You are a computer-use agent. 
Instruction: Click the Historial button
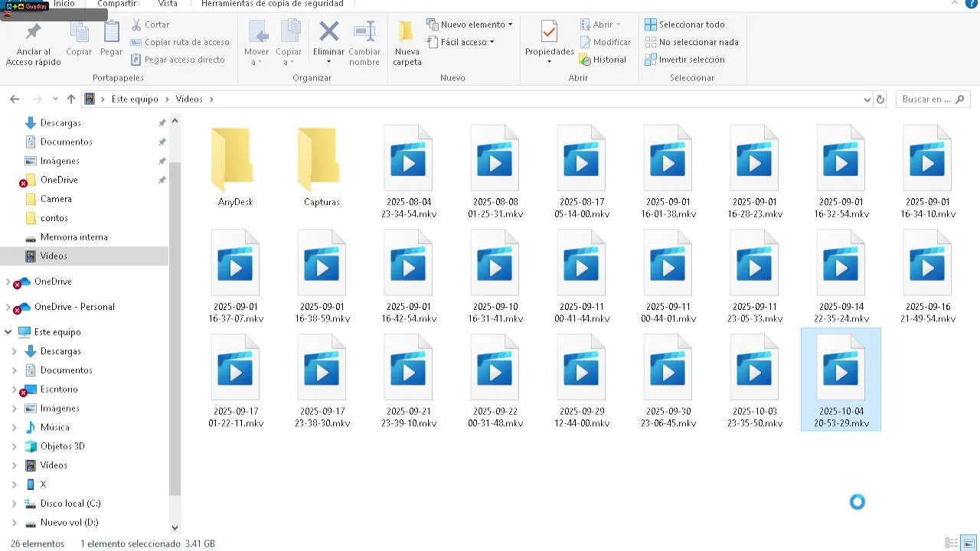tap(603, 60)
